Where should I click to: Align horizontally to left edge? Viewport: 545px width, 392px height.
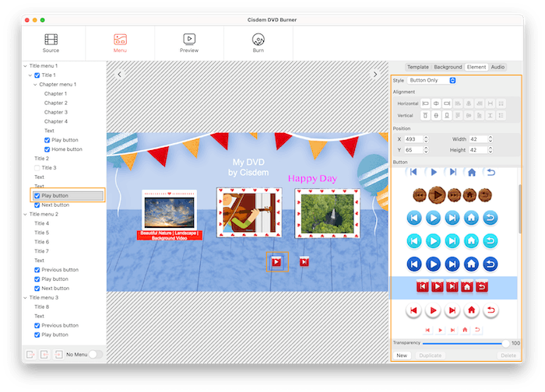425,103
